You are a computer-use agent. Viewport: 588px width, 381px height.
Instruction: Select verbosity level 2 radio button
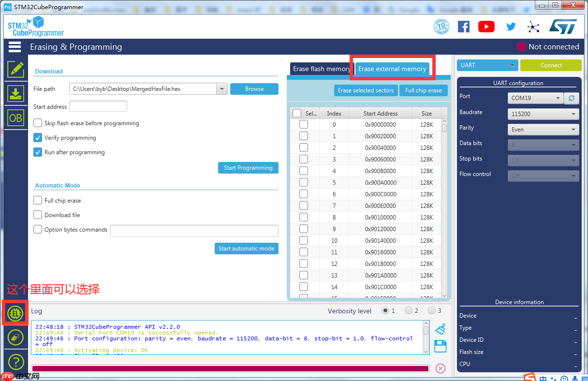409,311
